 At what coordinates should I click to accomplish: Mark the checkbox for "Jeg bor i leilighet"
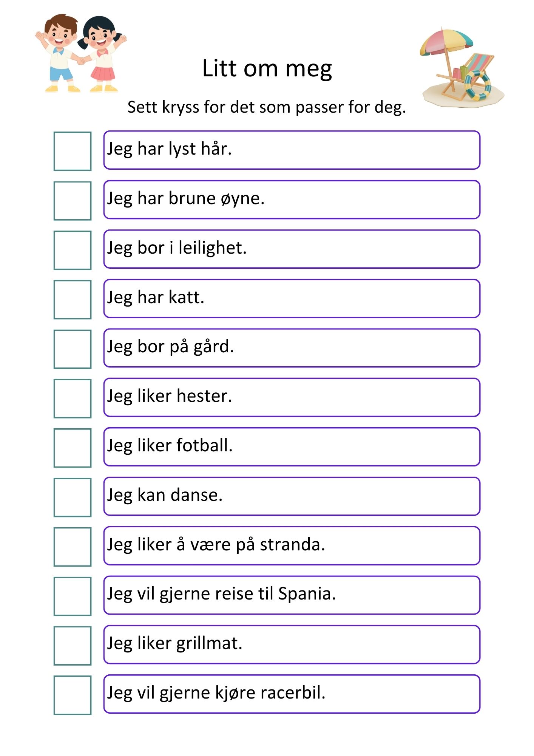click(73, 250)
